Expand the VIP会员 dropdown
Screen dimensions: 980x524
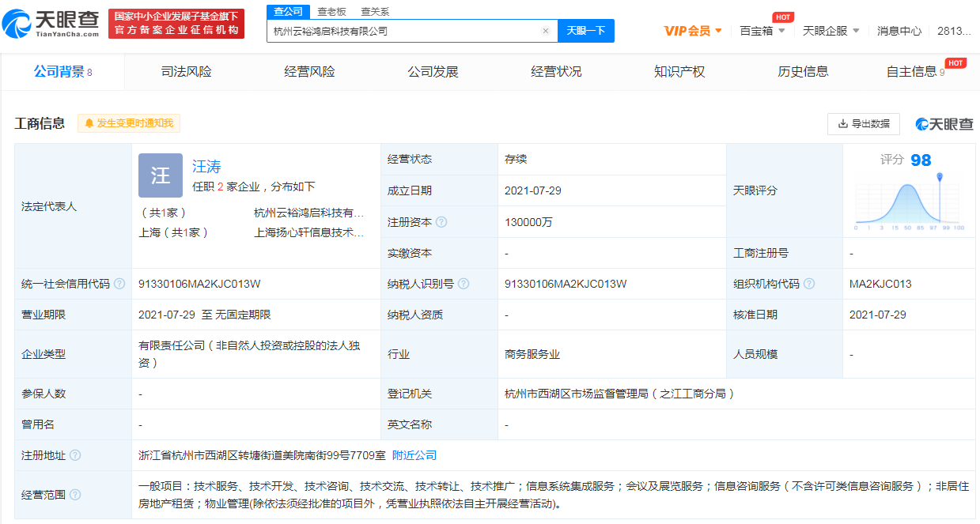(693, 31)
